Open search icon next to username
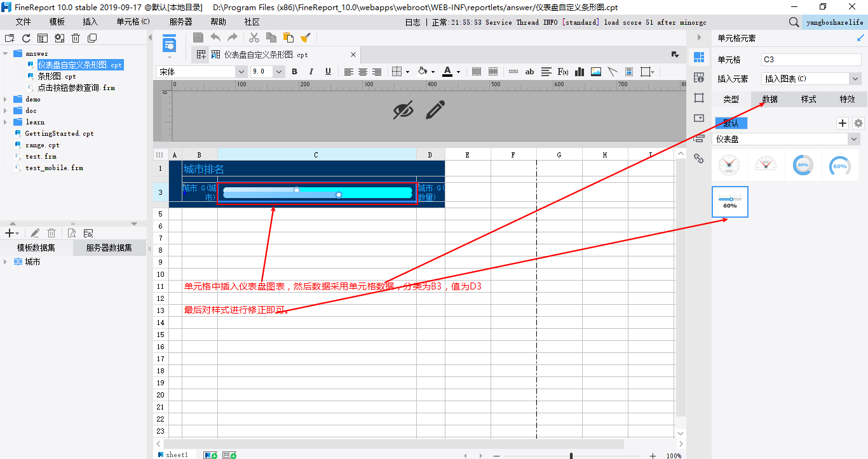 [x=794, y=22]
